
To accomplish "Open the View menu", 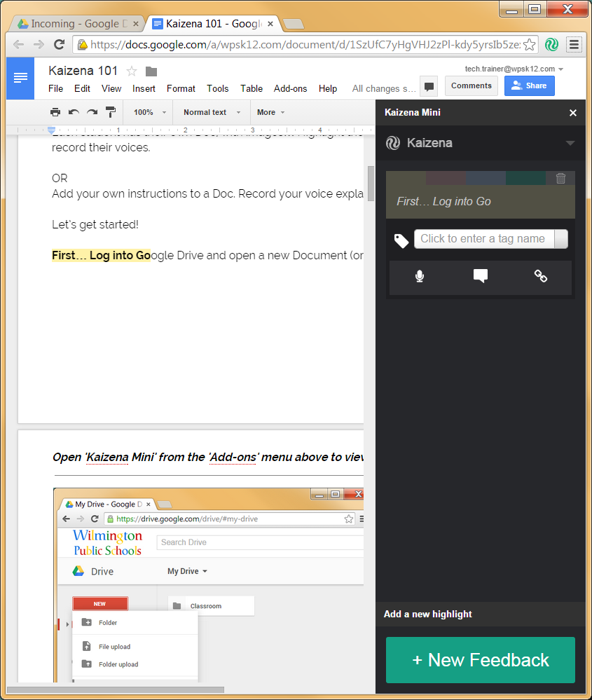I will 111,89.
